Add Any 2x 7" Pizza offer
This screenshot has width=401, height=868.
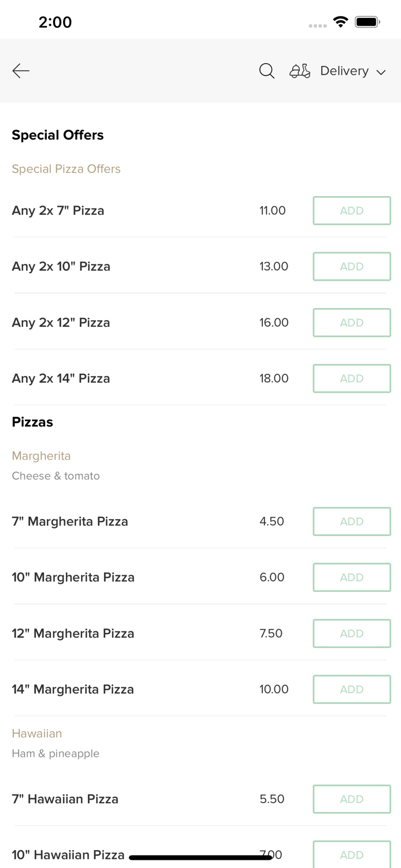point(352,210)
